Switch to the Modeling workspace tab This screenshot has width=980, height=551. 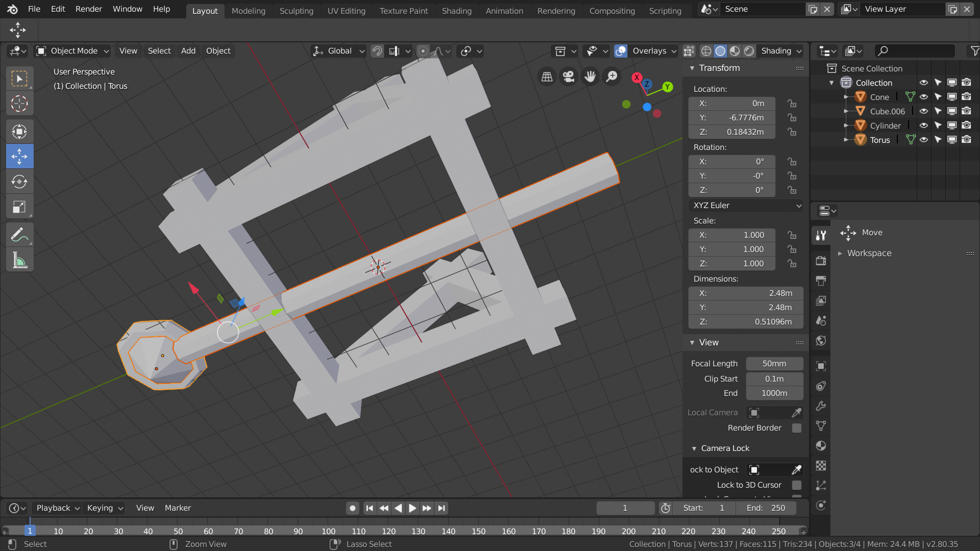point(249,11)
